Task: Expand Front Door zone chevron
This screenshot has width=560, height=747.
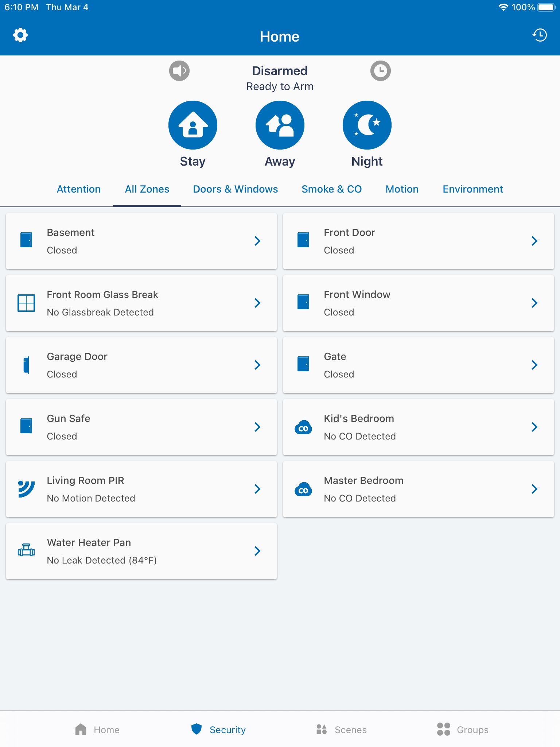Action: [x=534, y=241]
